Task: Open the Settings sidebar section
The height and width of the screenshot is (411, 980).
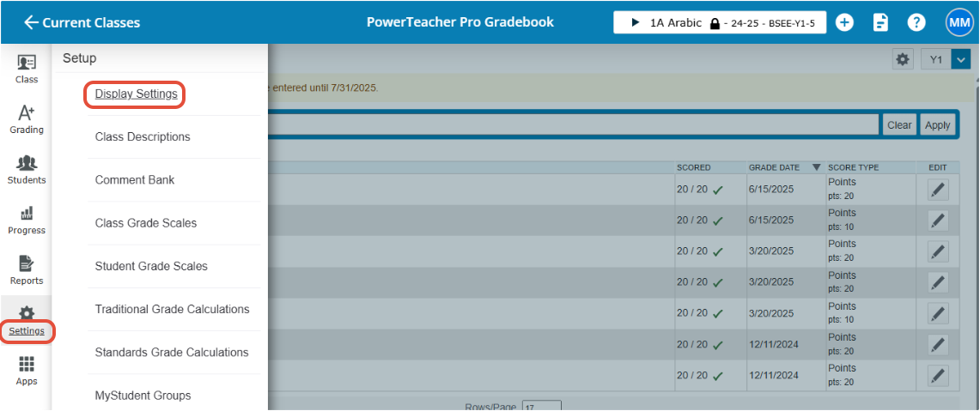Action: 27,321
